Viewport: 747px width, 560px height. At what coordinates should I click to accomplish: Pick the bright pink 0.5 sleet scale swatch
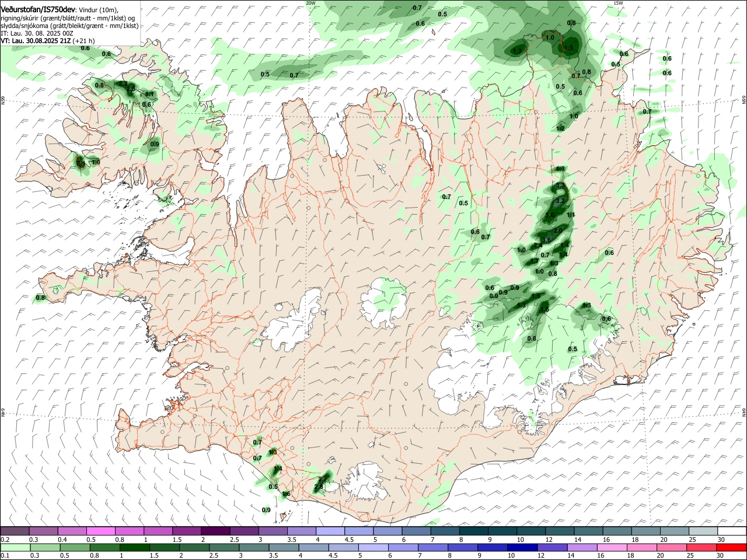(x=100, y=531)
